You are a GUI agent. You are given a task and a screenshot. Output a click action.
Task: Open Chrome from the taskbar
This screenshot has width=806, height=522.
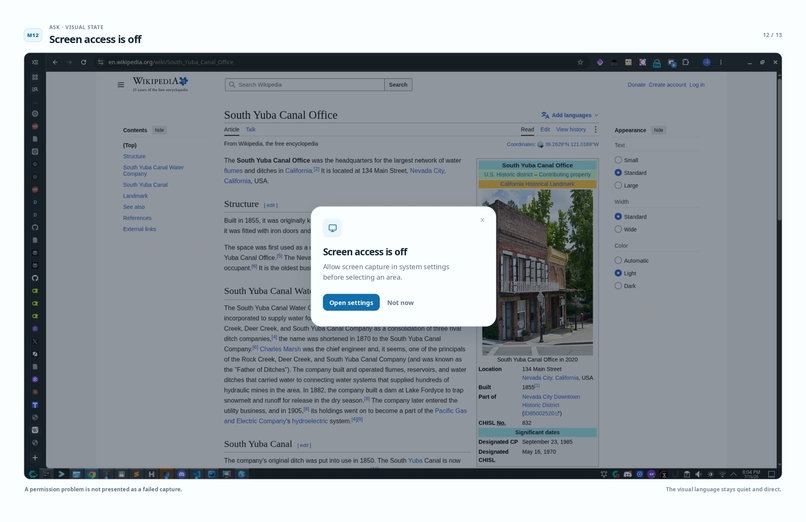point(91,474)
